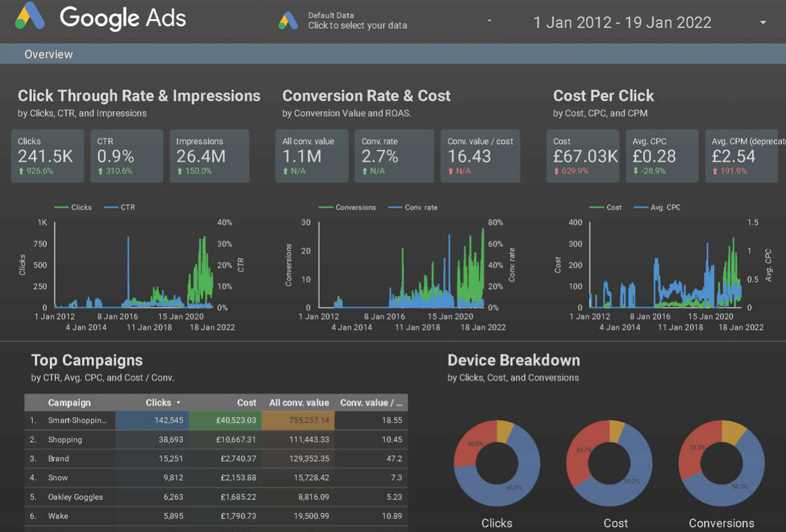The height and width of the screenshot is (532, 786).
Task: Click the Conversions and Conv. rate chart
Action: [400, 267]
